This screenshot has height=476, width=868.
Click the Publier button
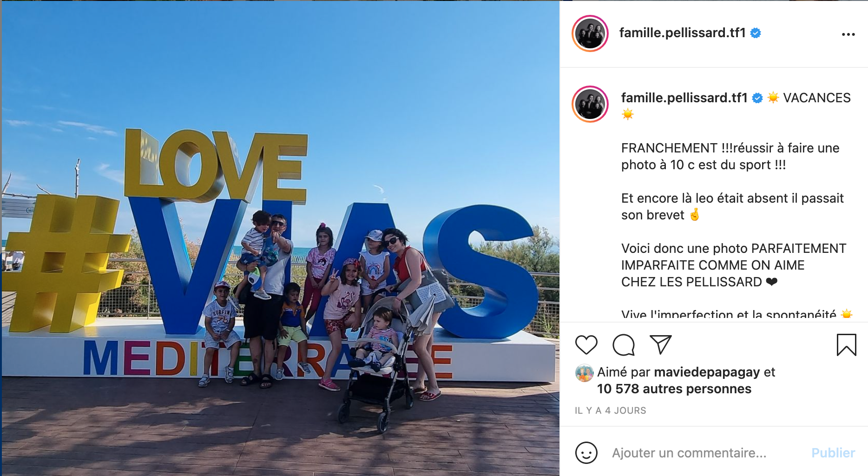point(833,453)
